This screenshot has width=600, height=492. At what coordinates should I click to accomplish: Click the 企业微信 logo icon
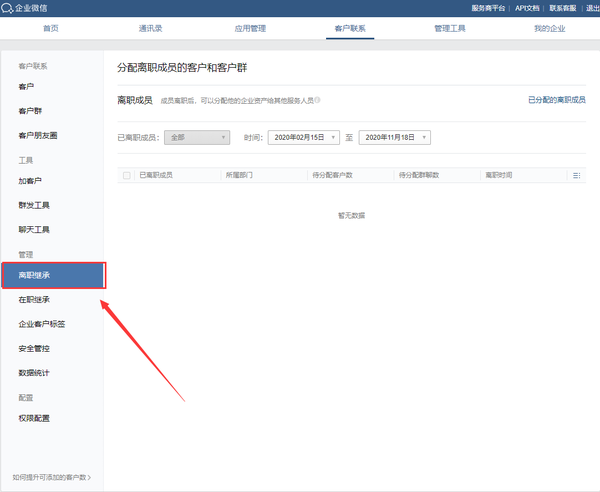coord(7,8)
